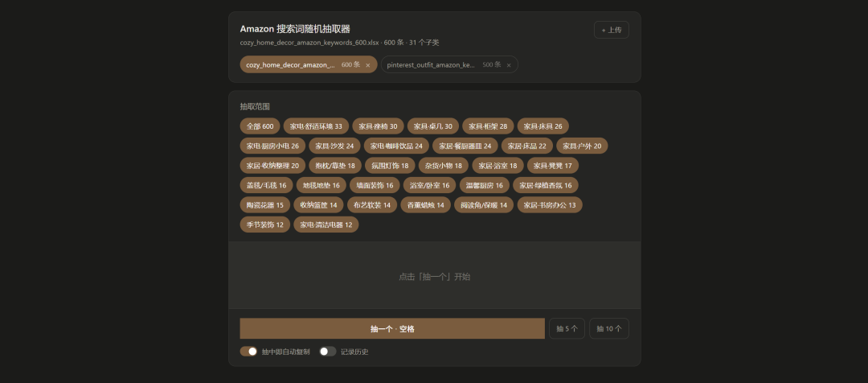
Task: Switch to the pinterest_outfit_amazon file chip
Action: [449, 64]
